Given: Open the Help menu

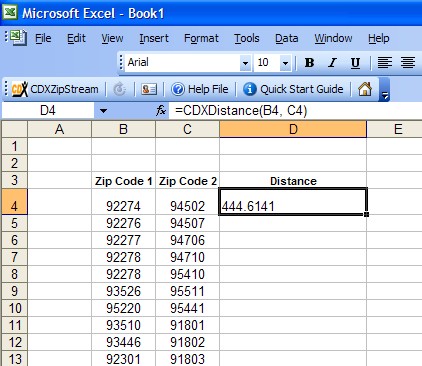Looking at the screenshot, I should click(x=379, y=38).
